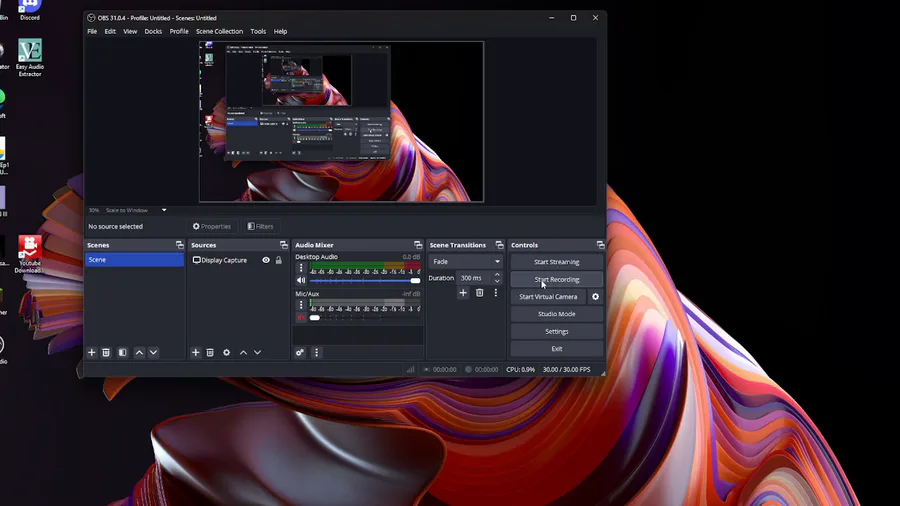Open source Filters button
The width and height of the screenshot is (900, 506).
tap(261, 226)
